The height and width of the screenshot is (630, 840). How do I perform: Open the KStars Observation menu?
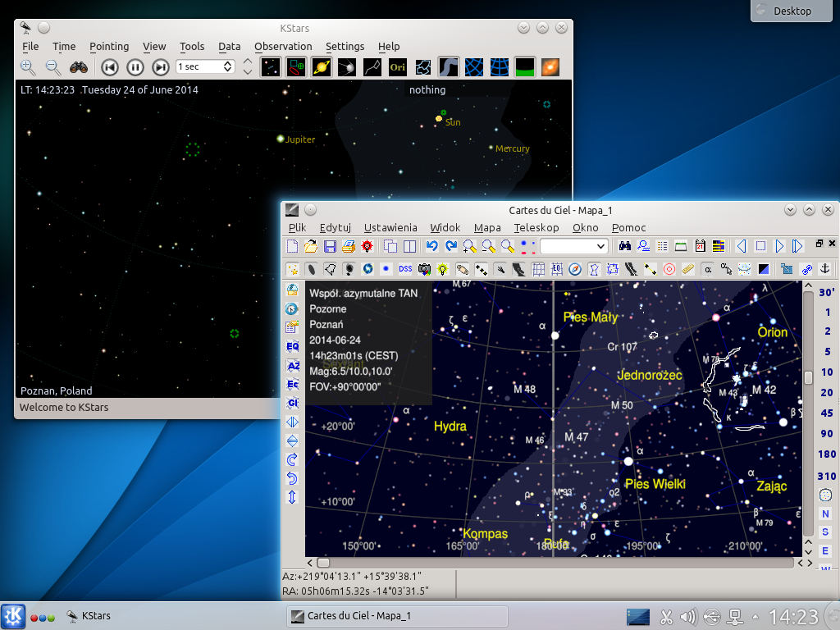coord(283,46)
